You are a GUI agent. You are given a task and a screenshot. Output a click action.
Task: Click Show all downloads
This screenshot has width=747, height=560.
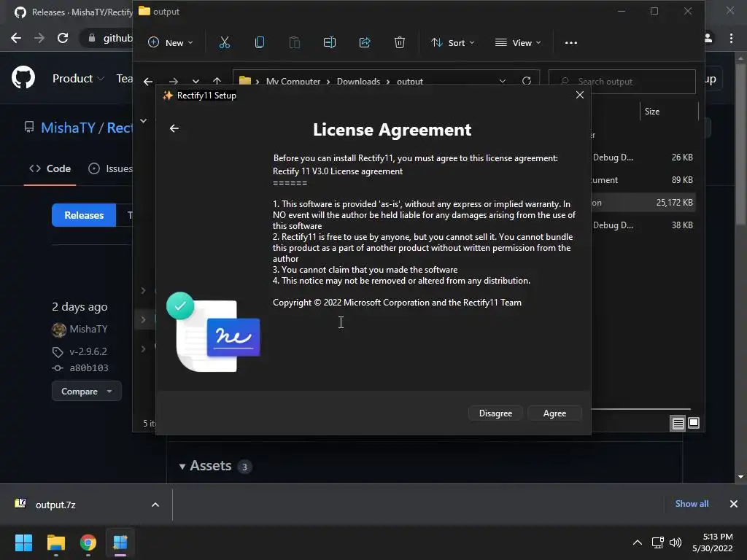[692, 504]
